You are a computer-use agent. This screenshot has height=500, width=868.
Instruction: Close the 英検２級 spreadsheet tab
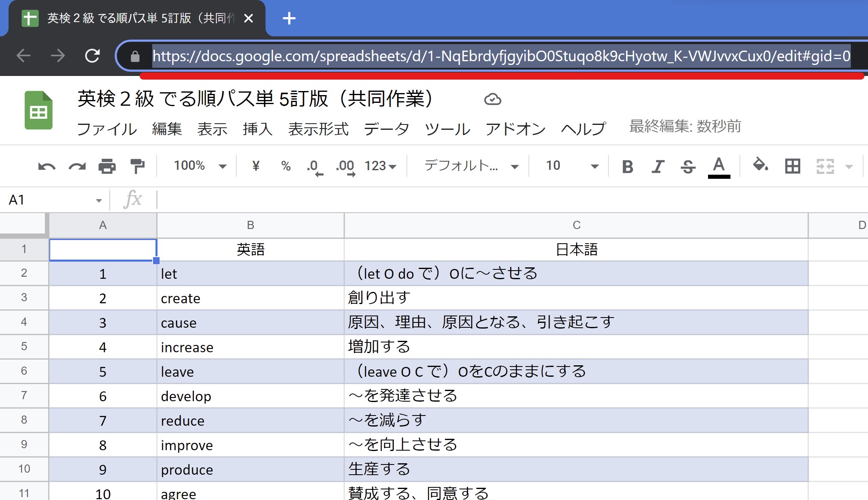click(x=249, y=18)
